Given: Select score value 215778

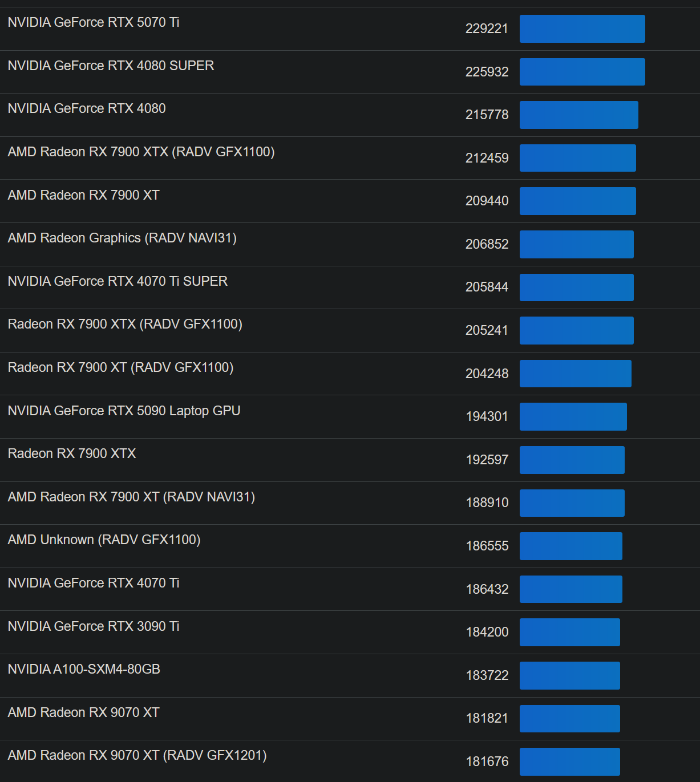Looking at the screenshot, I should pos(487,115).
